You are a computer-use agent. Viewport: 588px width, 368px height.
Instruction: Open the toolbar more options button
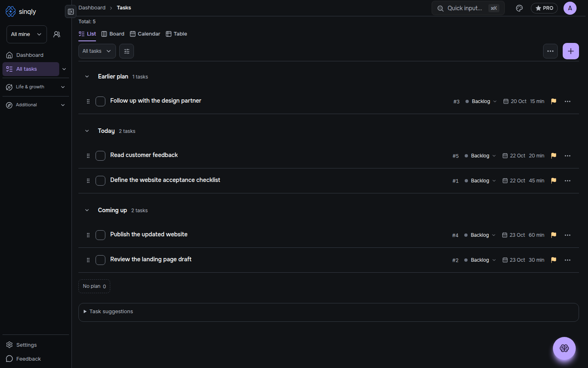tap(550, 51)
